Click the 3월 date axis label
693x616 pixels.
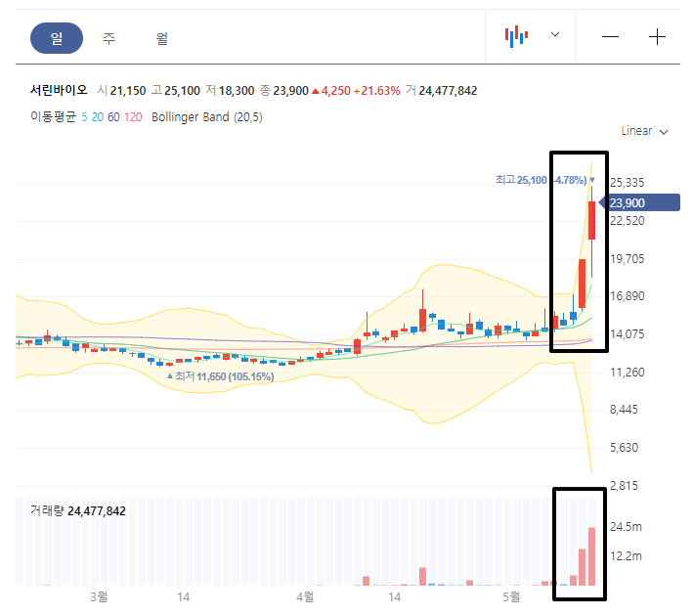click(99, 597)
